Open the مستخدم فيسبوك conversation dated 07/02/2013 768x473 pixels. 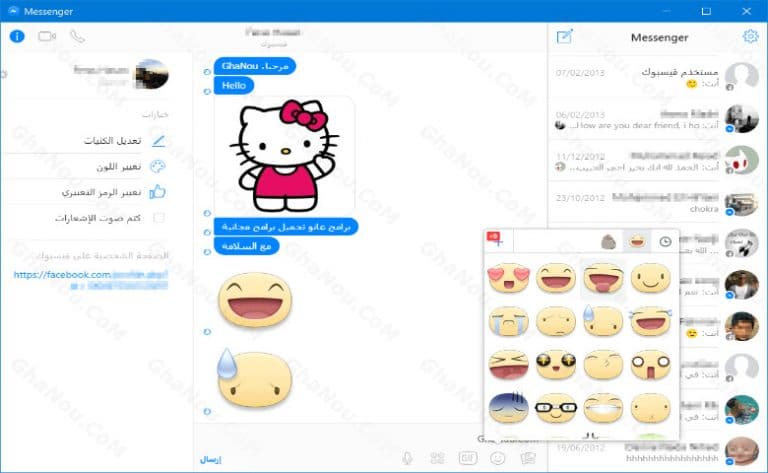coord(656,77)
